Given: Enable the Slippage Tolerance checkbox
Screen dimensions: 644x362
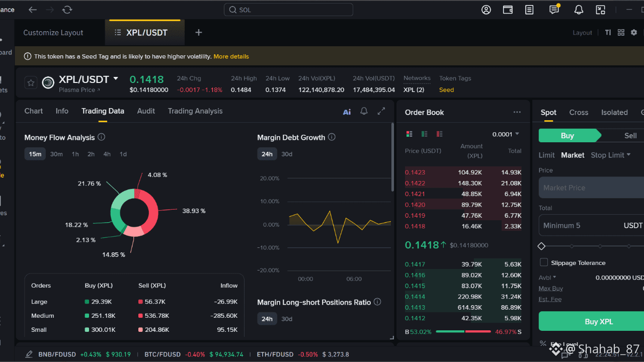Looking at the screenshot, I should pos(544,262).
